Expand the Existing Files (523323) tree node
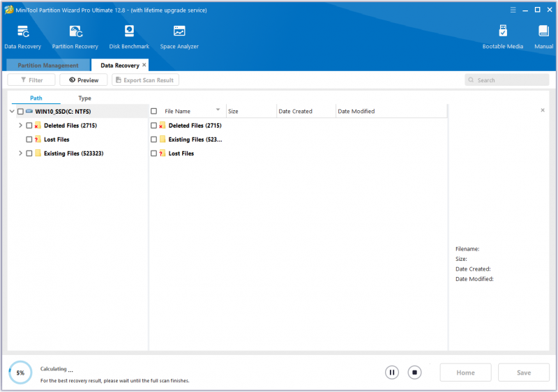 click(x=20, y=153)
